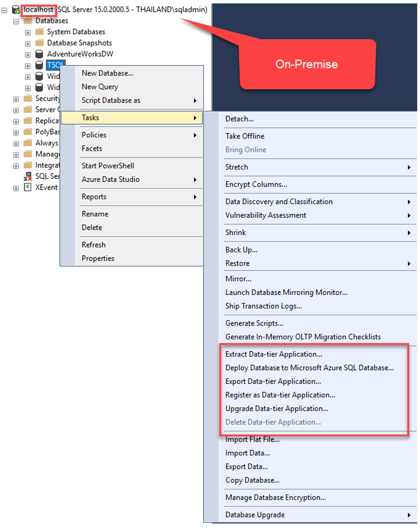This screenshot has height=529, width=420.
Task: Click the Server Objects folder icon
Action: coord(28,110)
